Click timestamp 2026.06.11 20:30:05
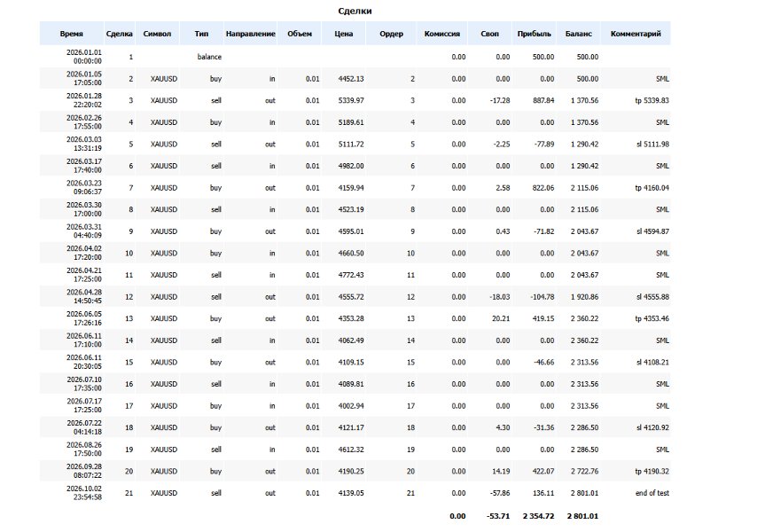This screenshot has height=532, width=773. (84, 362)
